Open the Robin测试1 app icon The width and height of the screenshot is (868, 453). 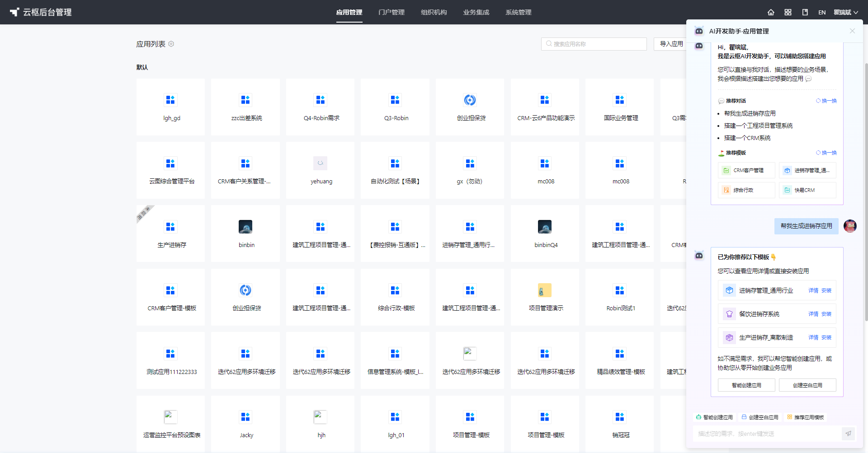point(620,290)
